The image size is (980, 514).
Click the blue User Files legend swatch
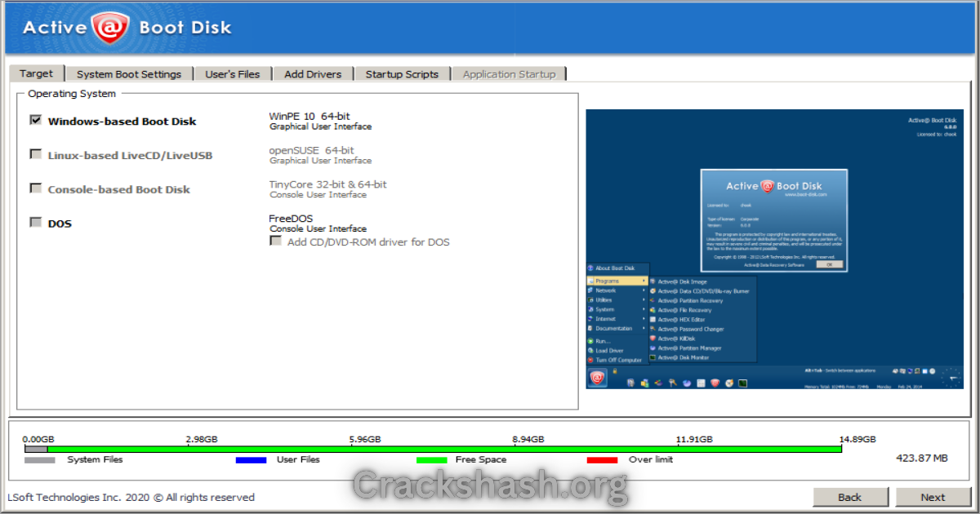click(x=251, y=460)
